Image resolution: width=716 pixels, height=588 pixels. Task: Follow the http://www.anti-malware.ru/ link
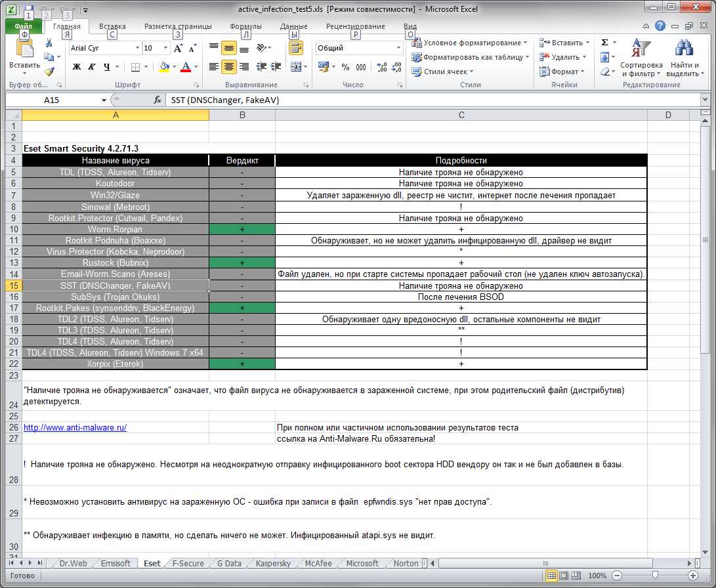pos(75,427)
